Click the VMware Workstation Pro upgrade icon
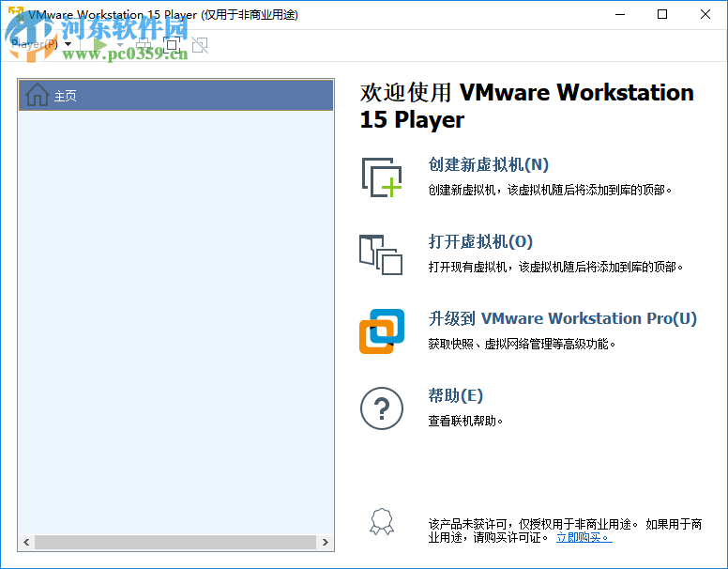Image resolution: width=728 pixels, height=569 pixels. click(382, 331)
